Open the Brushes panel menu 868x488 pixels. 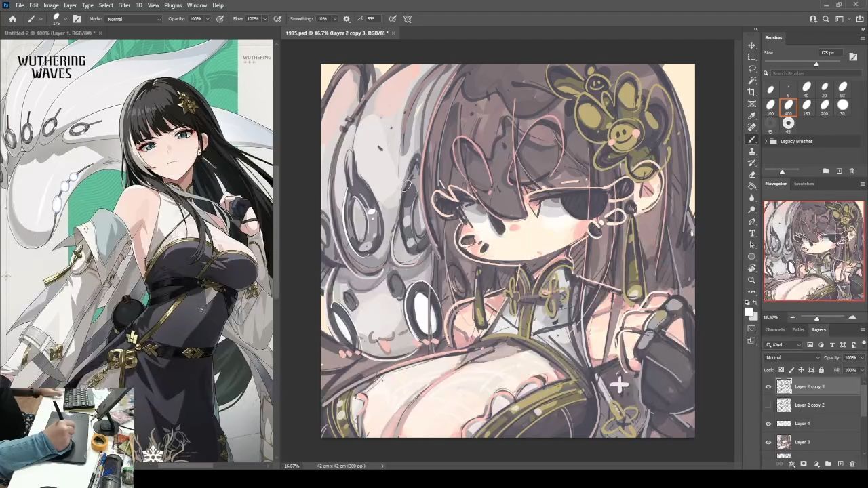click(x=863, y=37)
